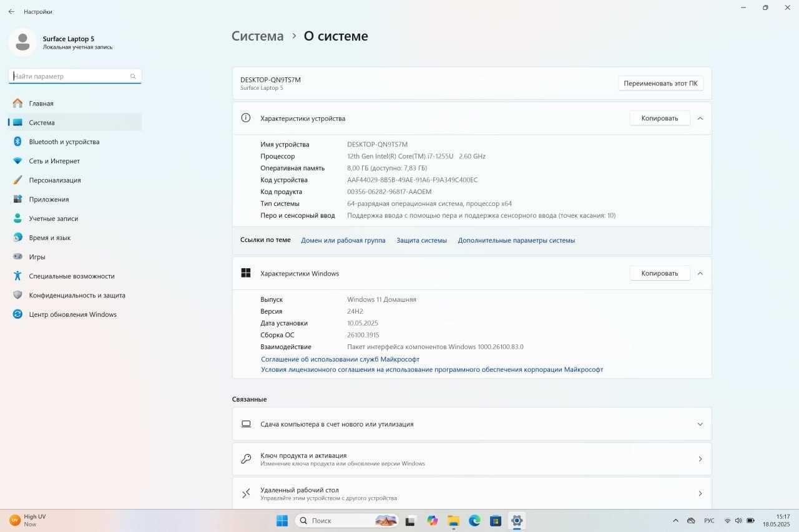The width and height of the screenshot is (799, 532).
Task: Click the remote desktop icon
Action: (x=246, y=493)
